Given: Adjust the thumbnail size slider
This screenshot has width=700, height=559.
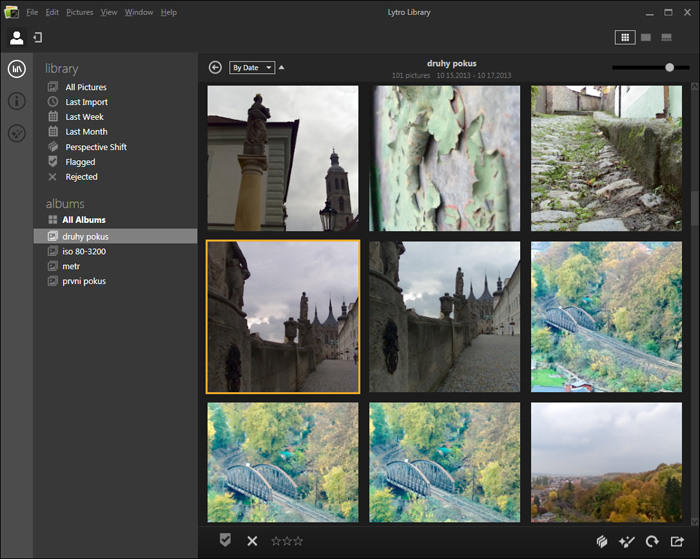Looking at the screenshot, I should [669, 67].
